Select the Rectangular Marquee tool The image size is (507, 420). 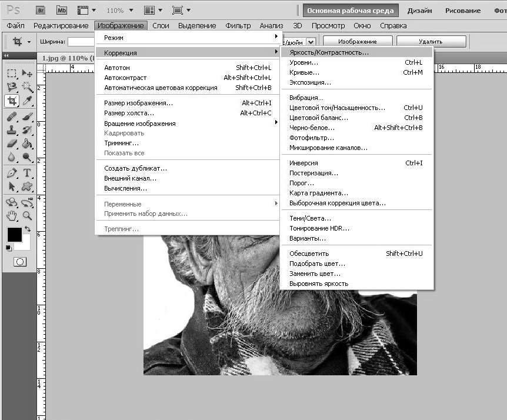click(x=12, y=74)
